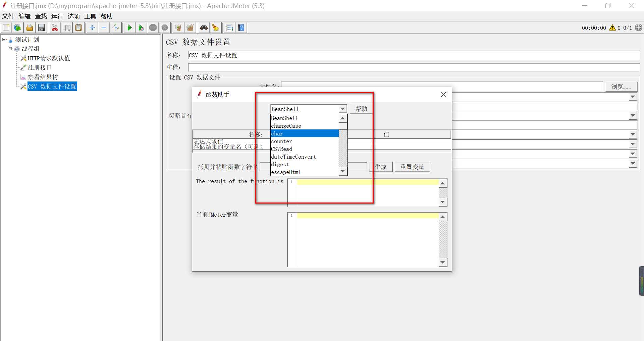Click the 名称 input field
This screenshot has height=341, width=644.
[x=414, y=55]
